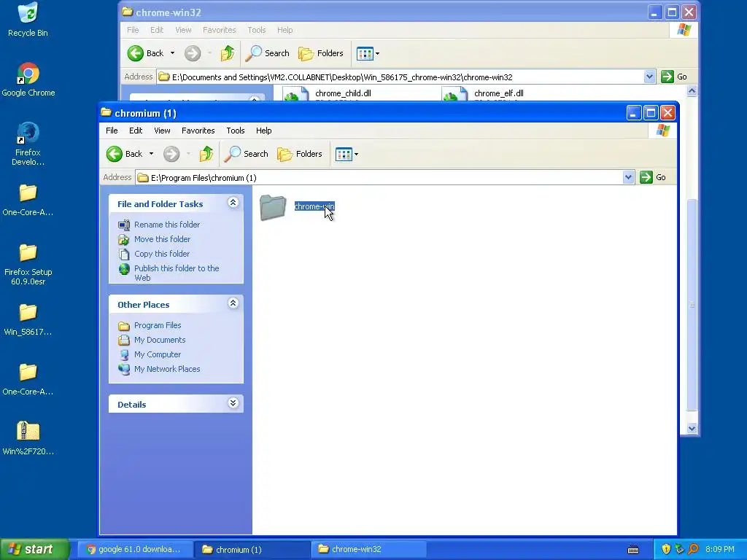Open View menu in chromium (1) window
747x560 pixels.
coord(162,131)
